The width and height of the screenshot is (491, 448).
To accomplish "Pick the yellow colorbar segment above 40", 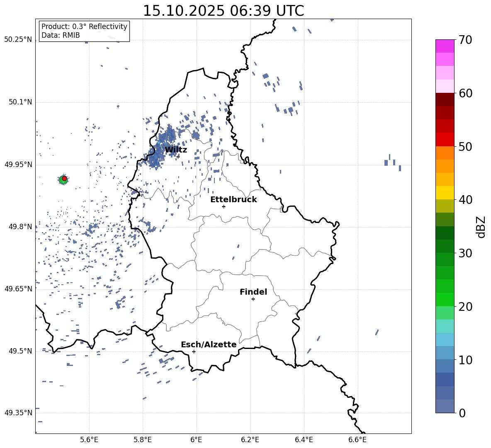I will (x=445, y=193).
